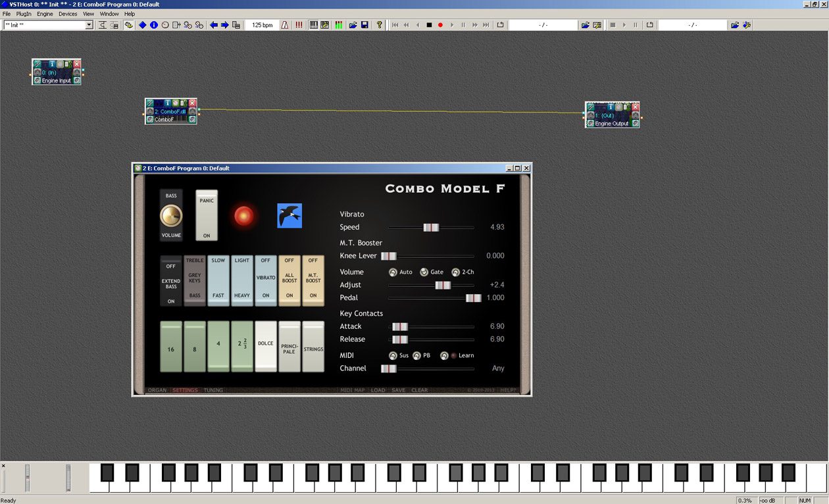The image size is (829, 504).
Task: Stop the MIDI player with black square
Action: (429, 25)
